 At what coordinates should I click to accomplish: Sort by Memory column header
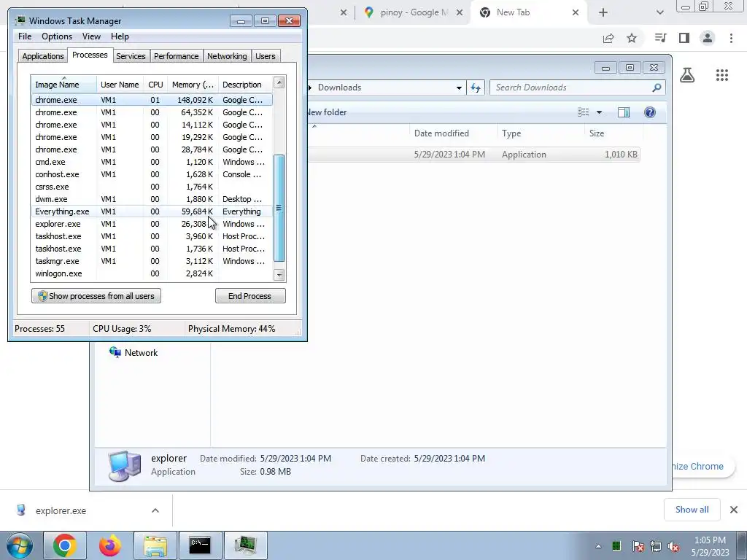click(x=193, y=85)
